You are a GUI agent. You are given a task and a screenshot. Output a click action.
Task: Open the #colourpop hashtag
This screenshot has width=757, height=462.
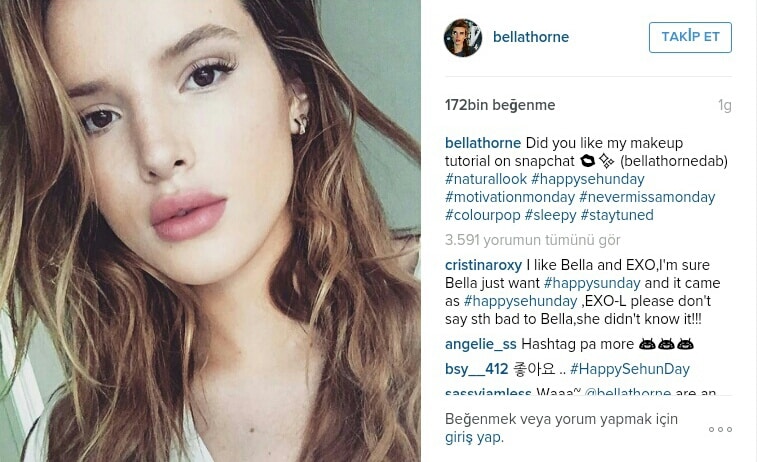point(482,215)
